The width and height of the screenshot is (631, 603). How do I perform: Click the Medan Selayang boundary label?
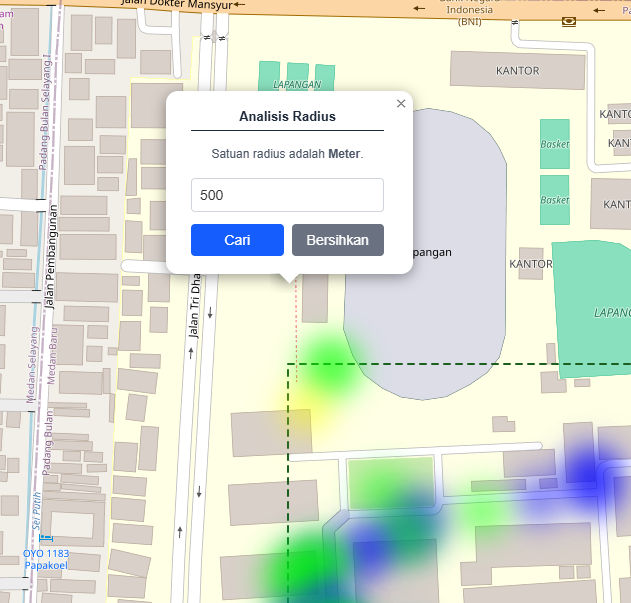click(x=32, y=365)
